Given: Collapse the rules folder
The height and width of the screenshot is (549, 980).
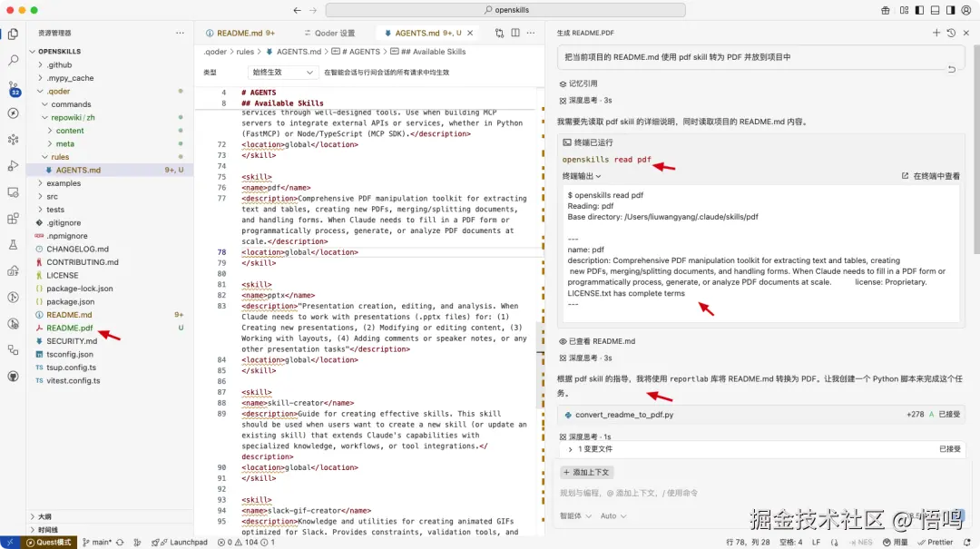Looking at the screenshot, I should pos(60,156).
